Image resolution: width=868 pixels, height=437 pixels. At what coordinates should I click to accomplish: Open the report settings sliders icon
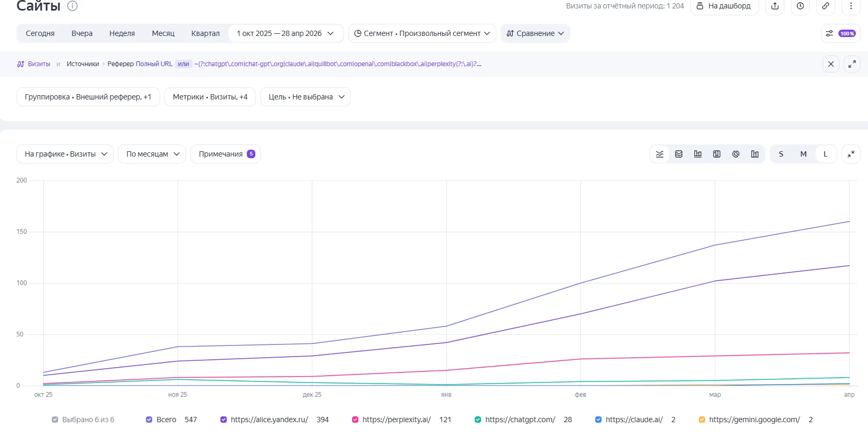pyautogui.click(x=829, y=33)
